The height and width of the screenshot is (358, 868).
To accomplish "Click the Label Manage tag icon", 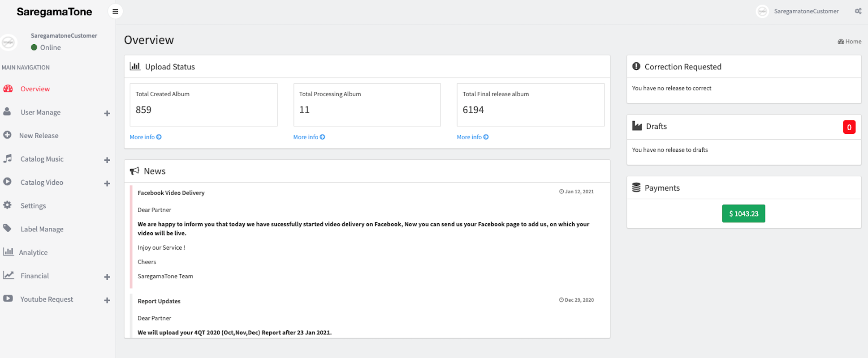I will click(7, 228).
